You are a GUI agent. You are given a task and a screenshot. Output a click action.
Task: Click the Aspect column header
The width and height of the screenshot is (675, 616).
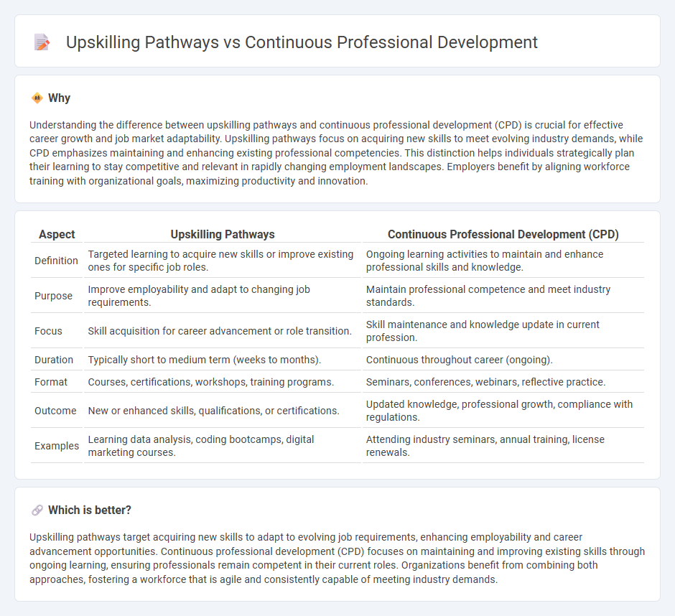point(57,234)
